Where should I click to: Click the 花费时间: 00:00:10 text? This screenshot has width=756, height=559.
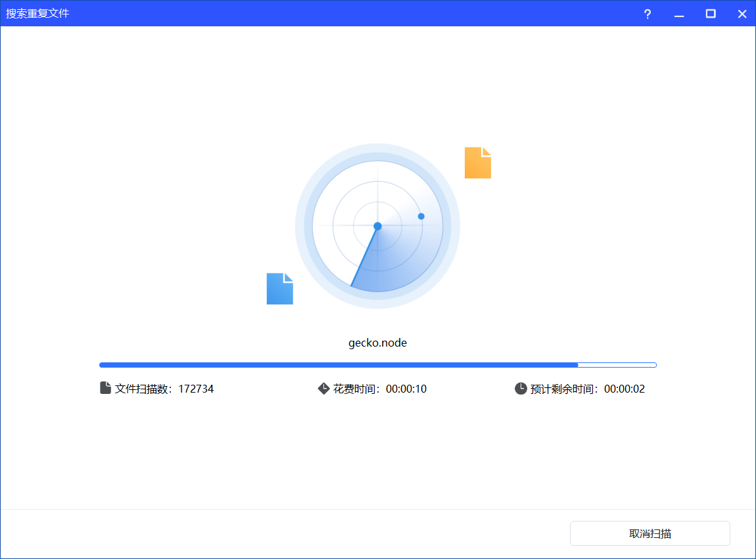click(379, 389)
